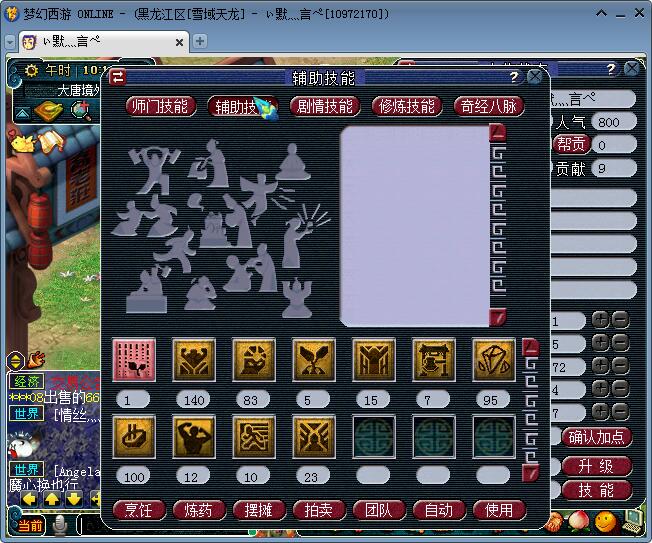Switch to 剧情技能 tab

325,106
